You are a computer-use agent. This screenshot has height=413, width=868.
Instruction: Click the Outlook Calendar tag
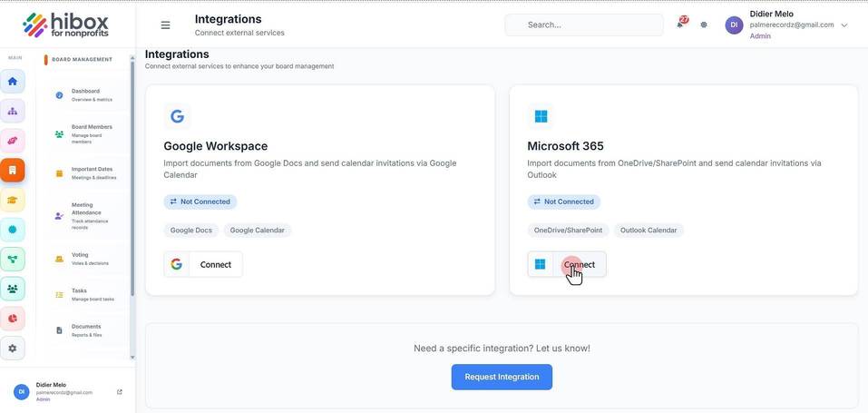pyautogui.click(x=649, y=230)
